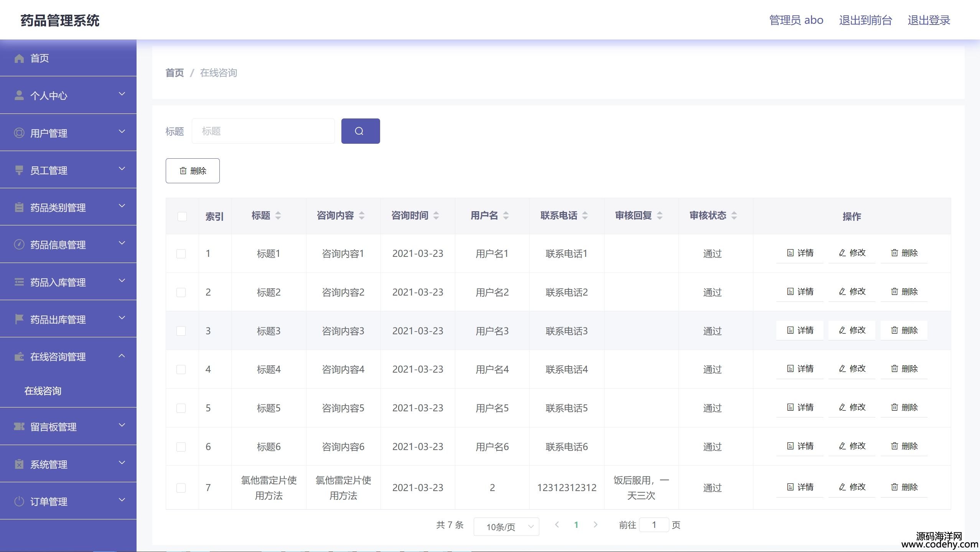Click the 饭后服用，一天三次 reply cell
Screen dimensions: 980x552
(x=641, y=488)
